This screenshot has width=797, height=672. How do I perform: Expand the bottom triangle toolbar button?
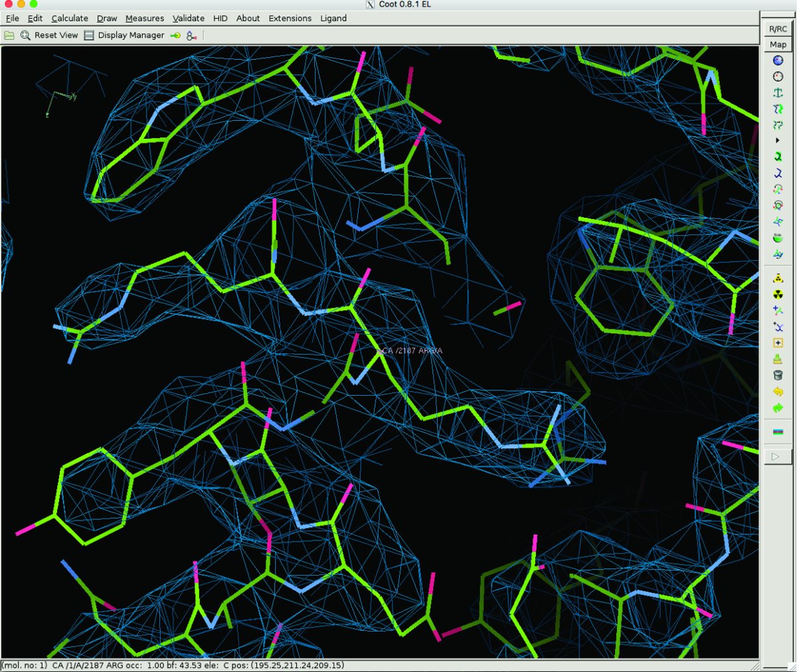coord(777,456)
